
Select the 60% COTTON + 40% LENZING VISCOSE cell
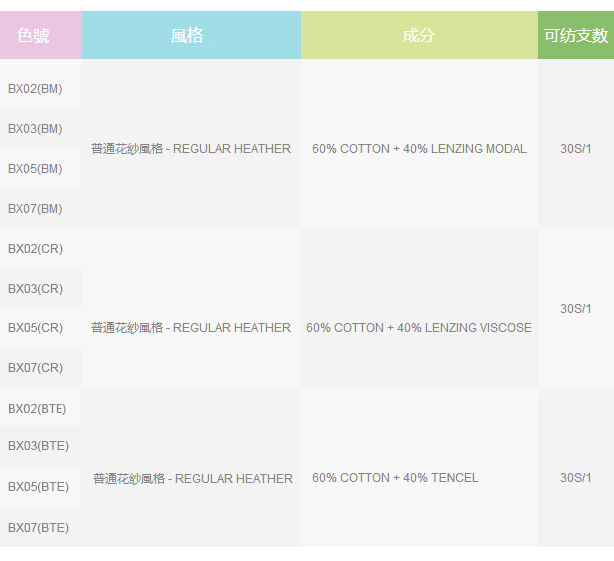tap(419, 328)
